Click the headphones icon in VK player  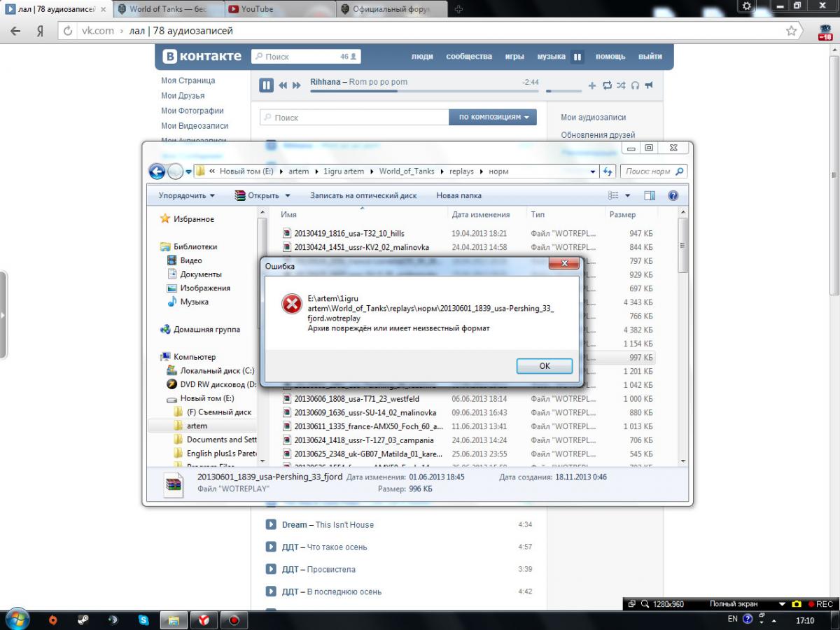pos(635,85)
